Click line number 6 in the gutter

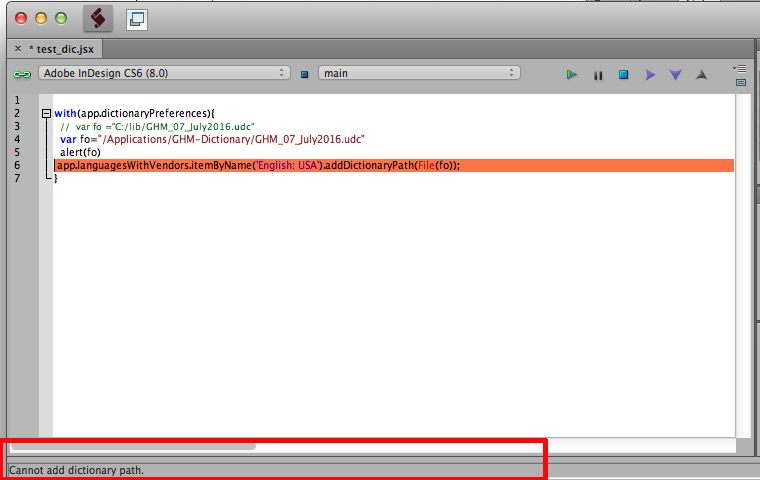pos(17,165)
